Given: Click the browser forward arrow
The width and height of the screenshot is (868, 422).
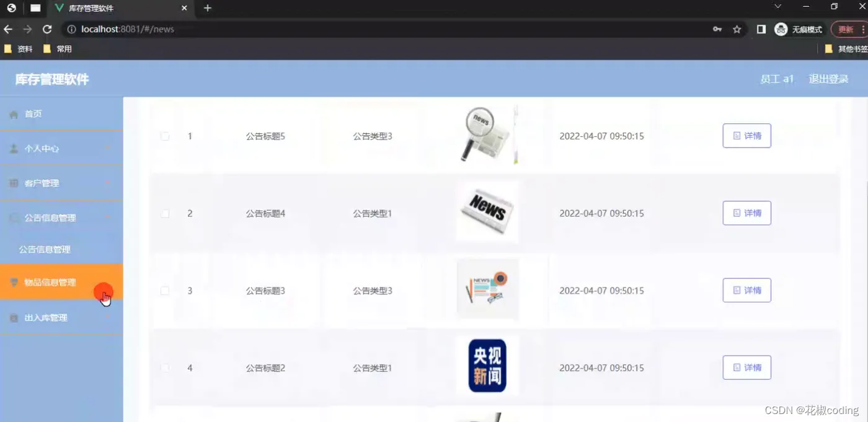Looking at the screenshot, I should point(27,29).
